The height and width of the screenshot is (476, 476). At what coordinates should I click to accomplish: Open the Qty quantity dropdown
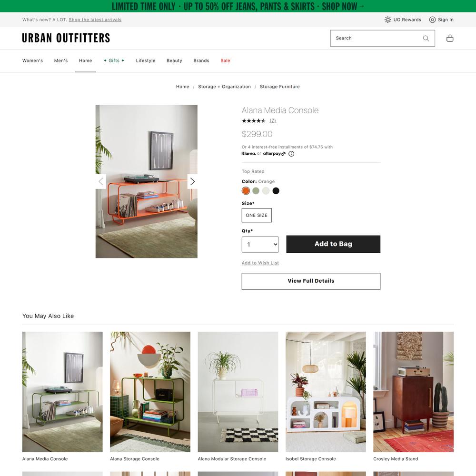coord(260,244)
